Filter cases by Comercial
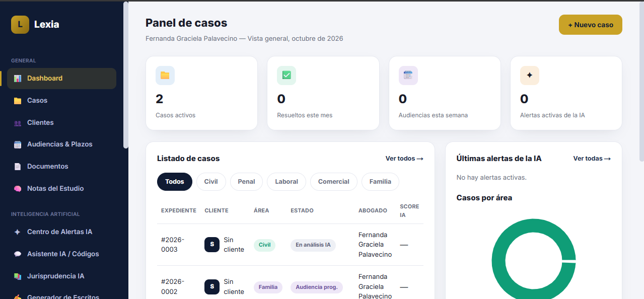Viewport: 644px width, 299px height. tap(334, 182)
